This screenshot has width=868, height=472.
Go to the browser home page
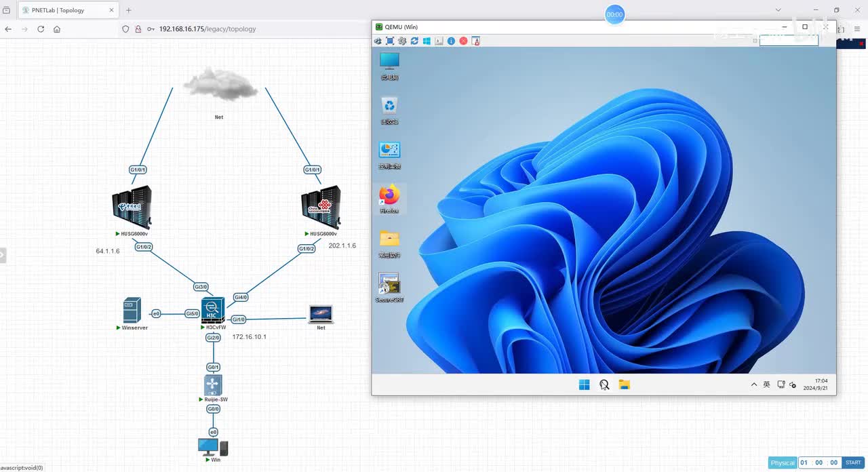57,29
